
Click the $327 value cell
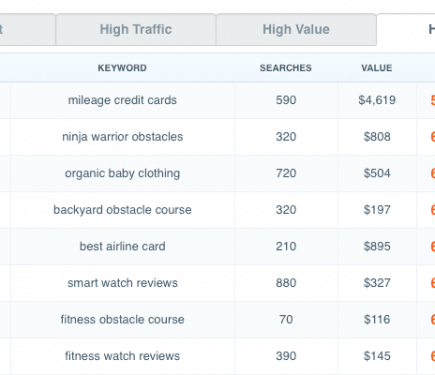377,283
